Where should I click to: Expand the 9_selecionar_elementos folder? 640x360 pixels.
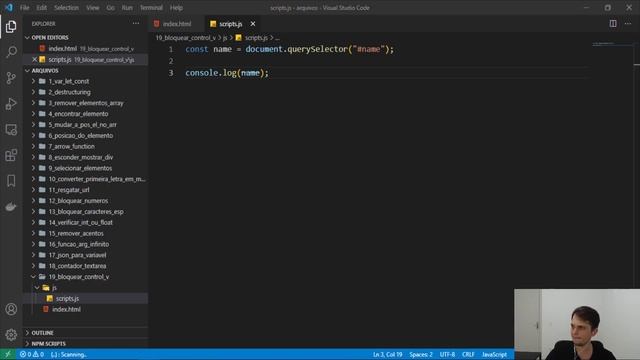[x=85, y=168]
